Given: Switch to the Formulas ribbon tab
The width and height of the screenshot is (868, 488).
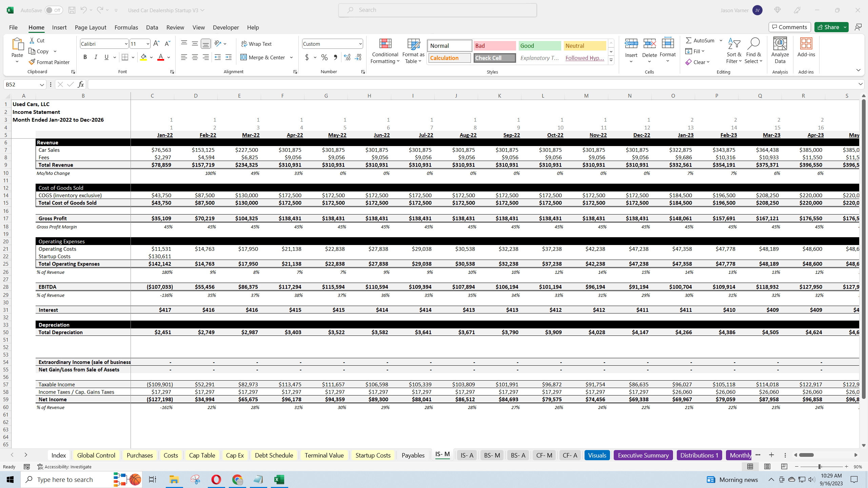Looking at the screenshot, I should pos(126,27).
